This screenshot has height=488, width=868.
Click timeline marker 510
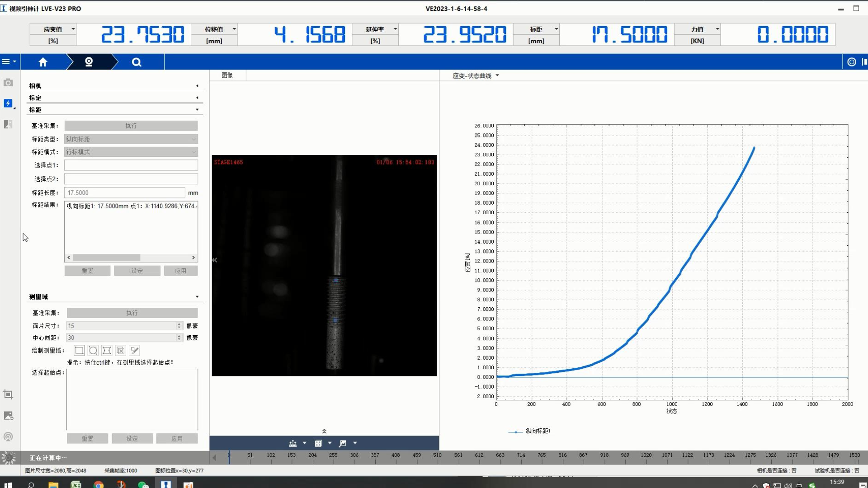(437, 455)
